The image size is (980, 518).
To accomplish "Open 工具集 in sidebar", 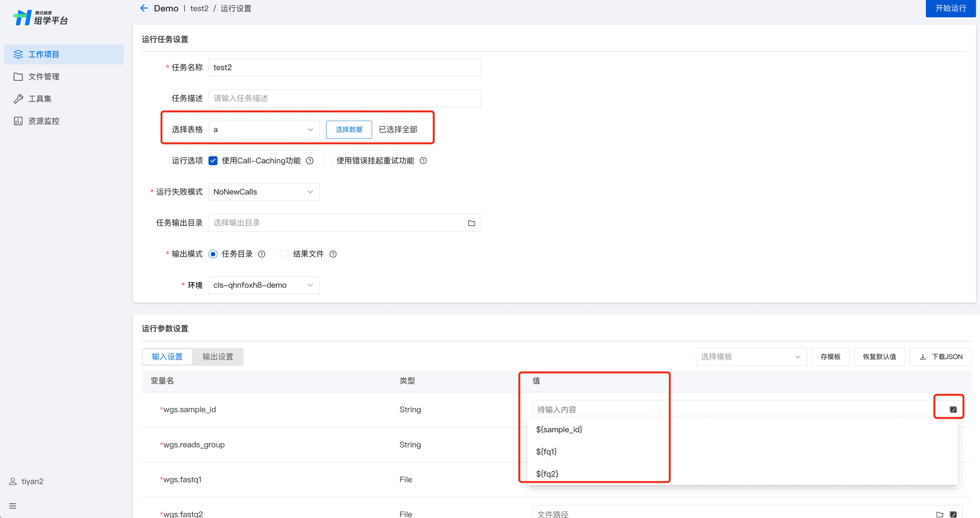I will pos(64,99).
